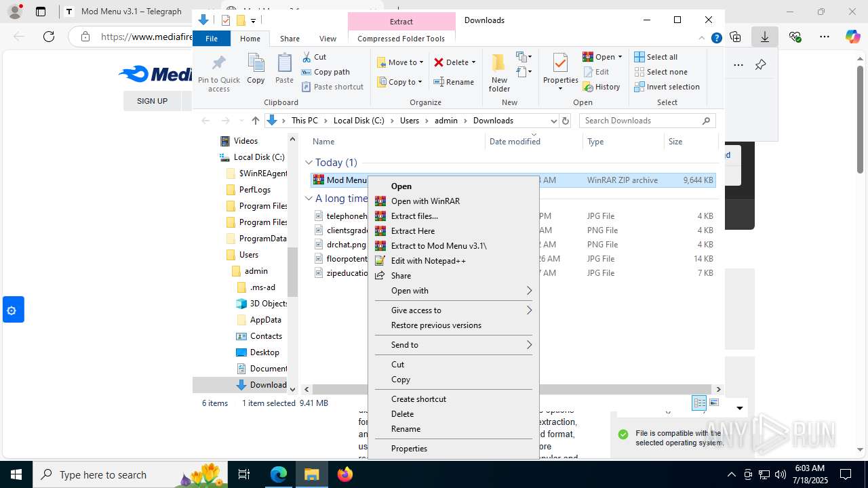
Task: Go up one folder level
Action: point(255,121)
